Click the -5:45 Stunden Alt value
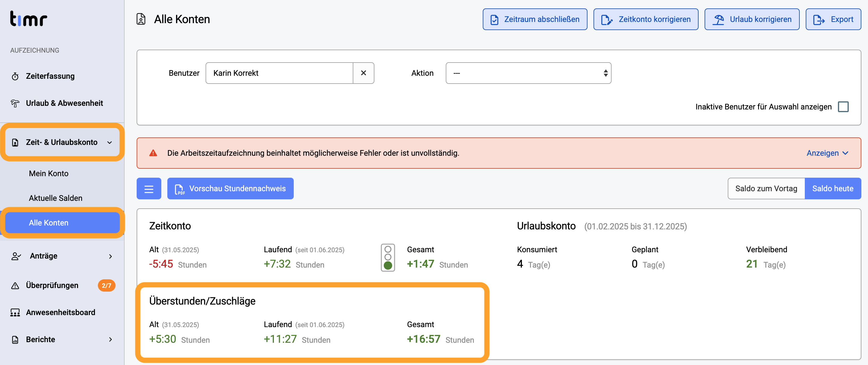This screenshot has width=868, height=365. coord(178,264)
